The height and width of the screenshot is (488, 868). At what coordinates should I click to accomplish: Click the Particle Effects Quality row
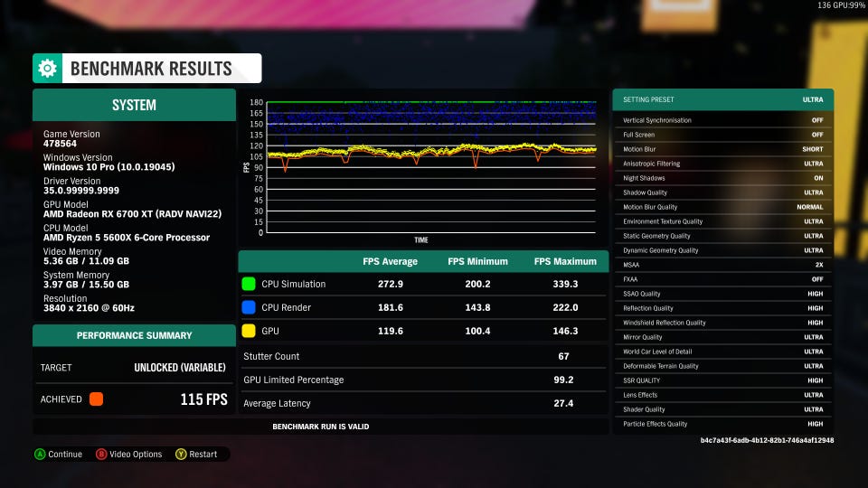tap(723, 424)
